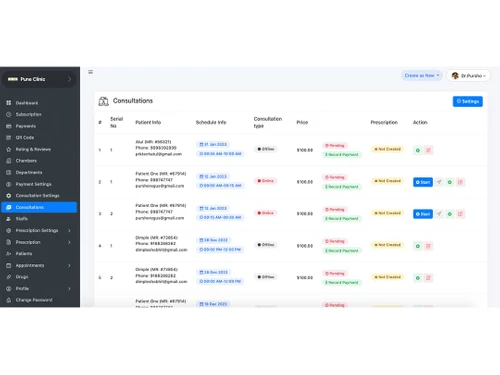Click Record Payment in row 2
500x375 pixels.
(342, 187)
